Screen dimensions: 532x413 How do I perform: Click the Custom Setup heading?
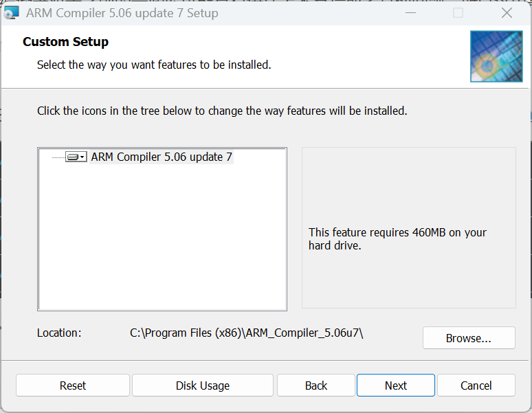(66, 42)
